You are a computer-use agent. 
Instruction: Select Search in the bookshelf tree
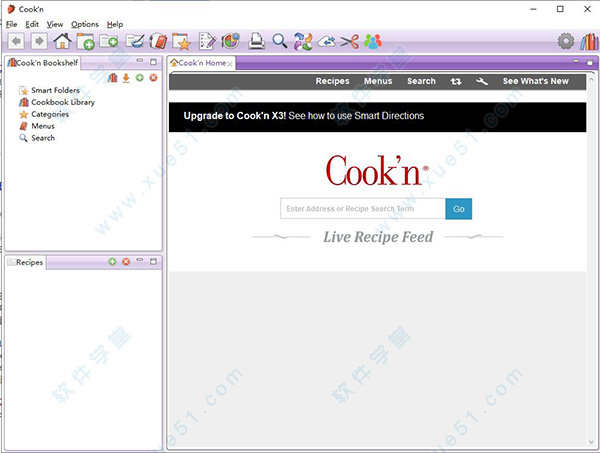coord(43,138)
